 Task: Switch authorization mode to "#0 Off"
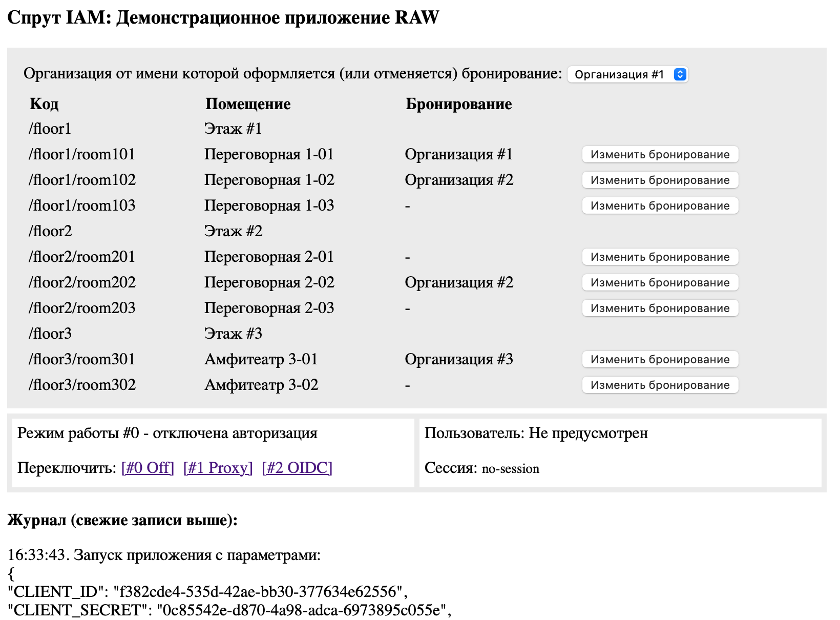[147, 467]
